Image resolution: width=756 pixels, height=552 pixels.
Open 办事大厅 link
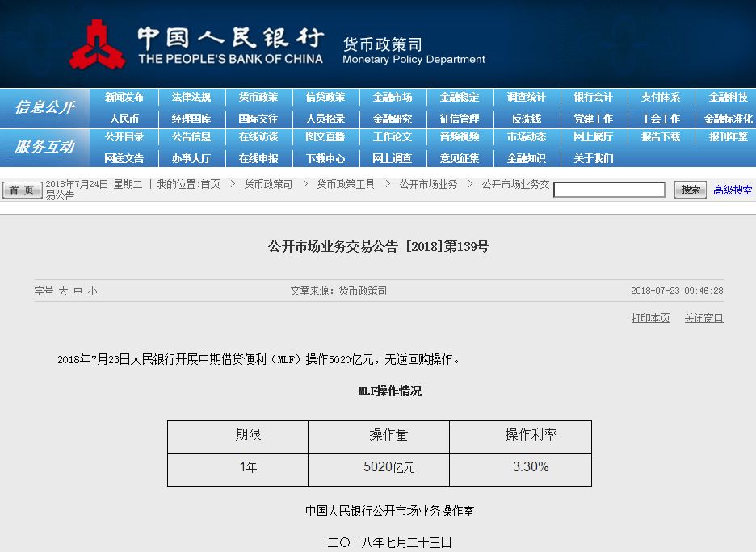pos(191,158)
